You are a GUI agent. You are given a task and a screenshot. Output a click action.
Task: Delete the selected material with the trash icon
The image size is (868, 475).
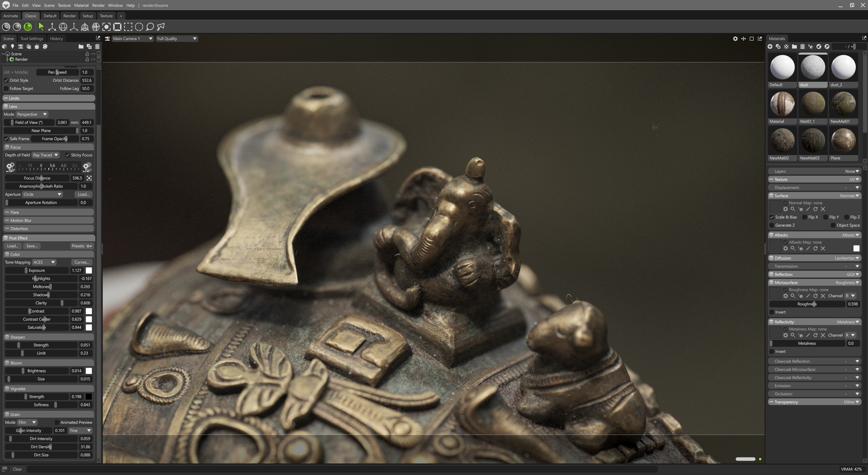tap(803, 46)
